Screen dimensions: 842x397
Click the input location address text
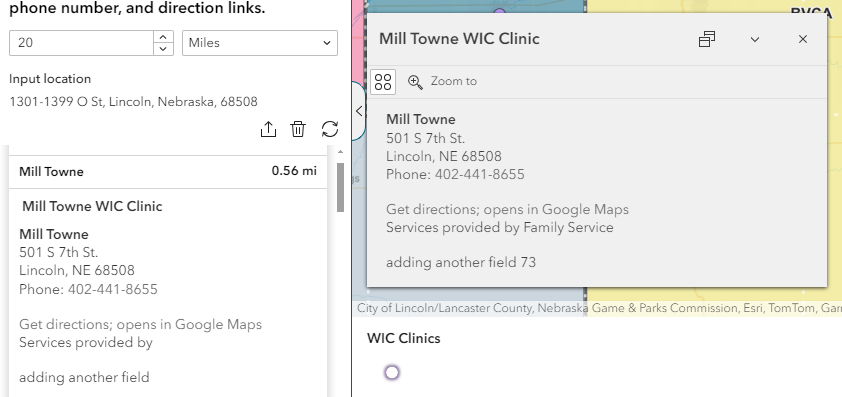(x=133, y=102)
